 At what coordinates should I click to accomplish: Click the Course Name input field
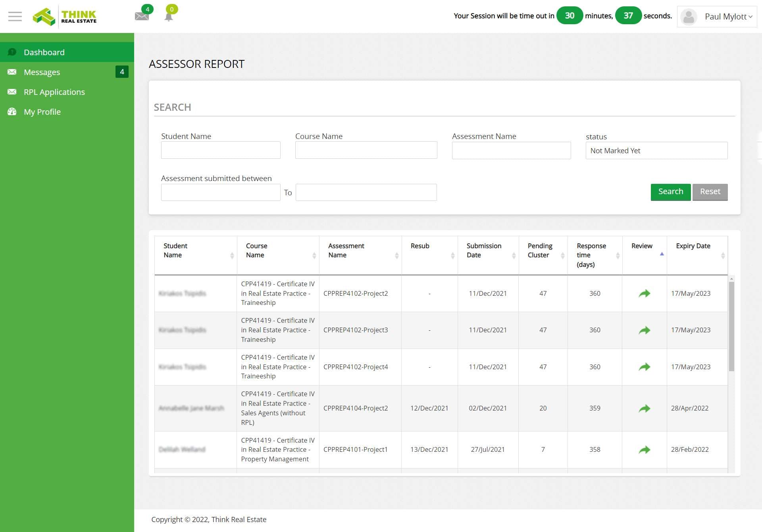coord(366,150)
